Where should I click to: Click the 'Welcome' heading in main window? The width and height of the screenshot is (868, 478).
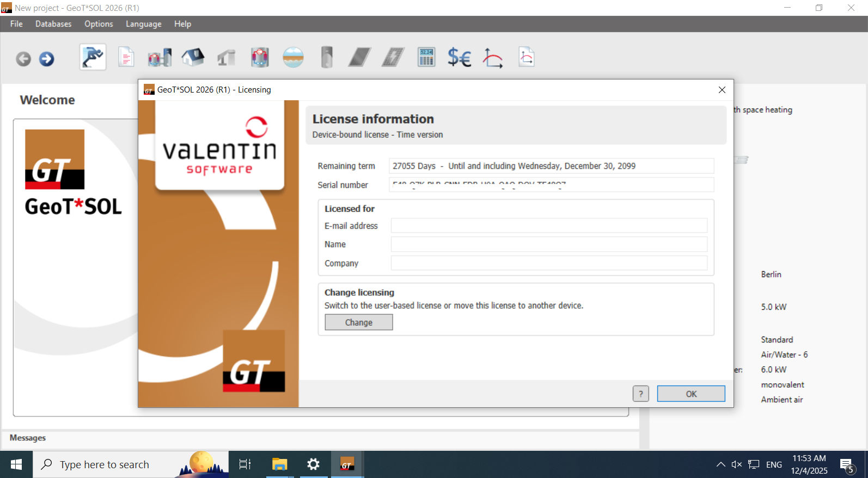coord(47,100)
